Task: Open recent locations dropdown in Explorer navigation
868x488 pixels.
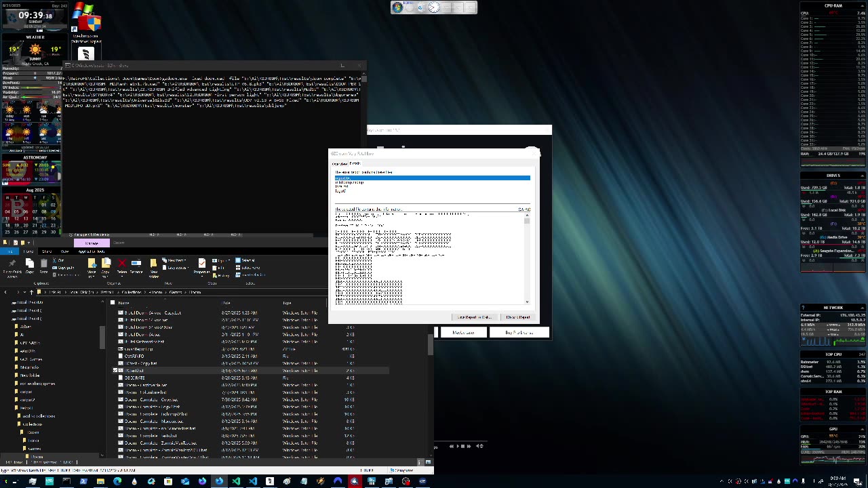Action: click(x=24, y=292)
